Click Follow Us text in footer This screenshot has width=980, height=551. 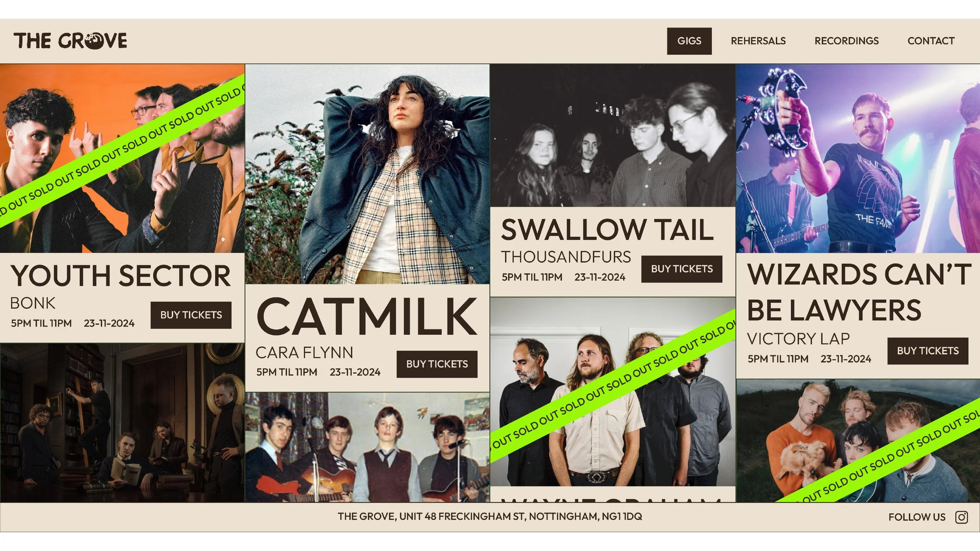click(x=916, y=517)
